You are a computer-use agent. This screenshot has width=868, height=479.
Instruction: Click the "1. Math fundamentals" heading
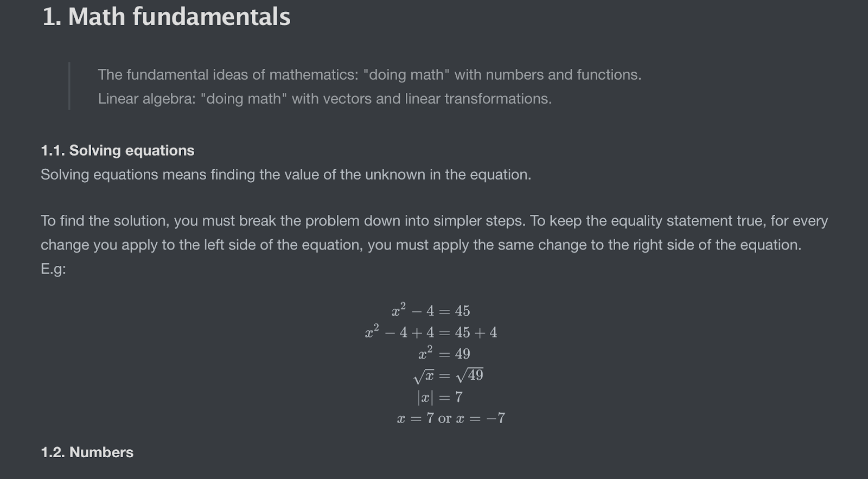[166, 16]
